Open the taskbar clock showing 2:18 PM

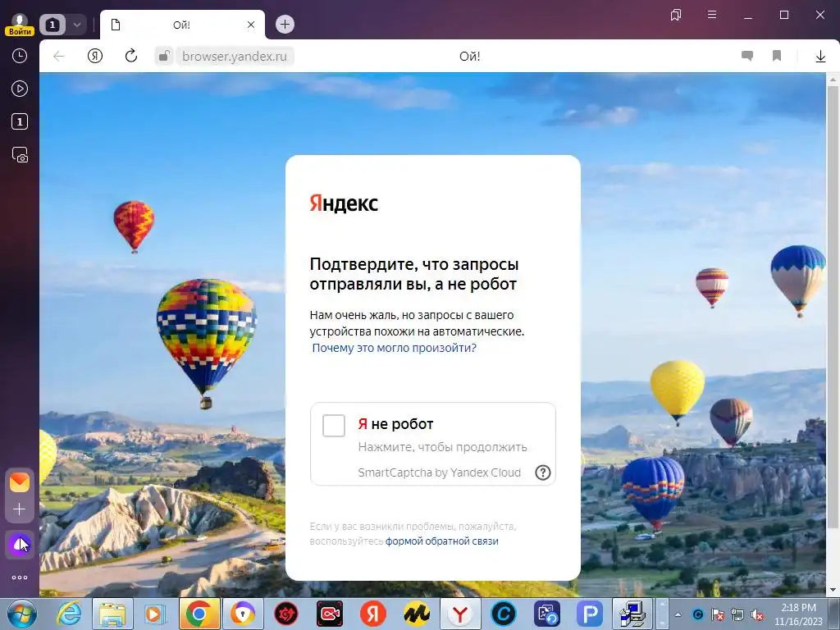pos(798,614)
